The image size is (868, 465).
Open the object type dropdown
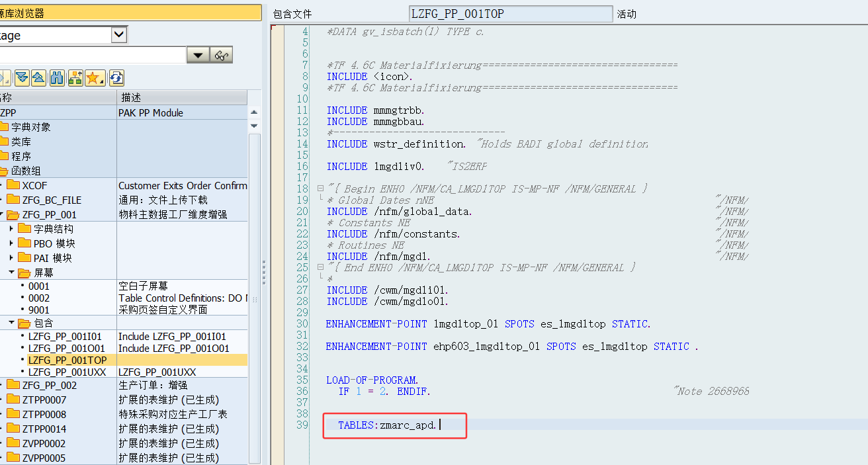pos(119,35)
